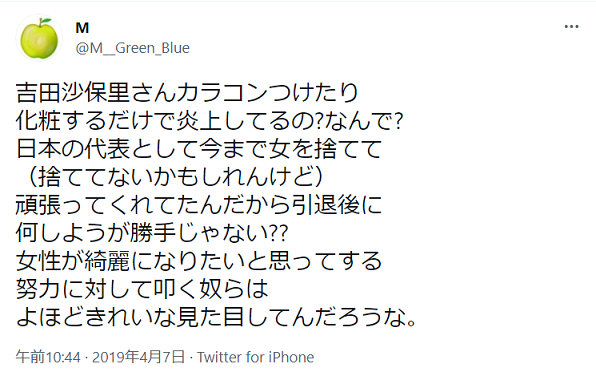596x372 pixels.
Task: Click the tweet line starting with 化粧するだけで
Action: point(209,121)
